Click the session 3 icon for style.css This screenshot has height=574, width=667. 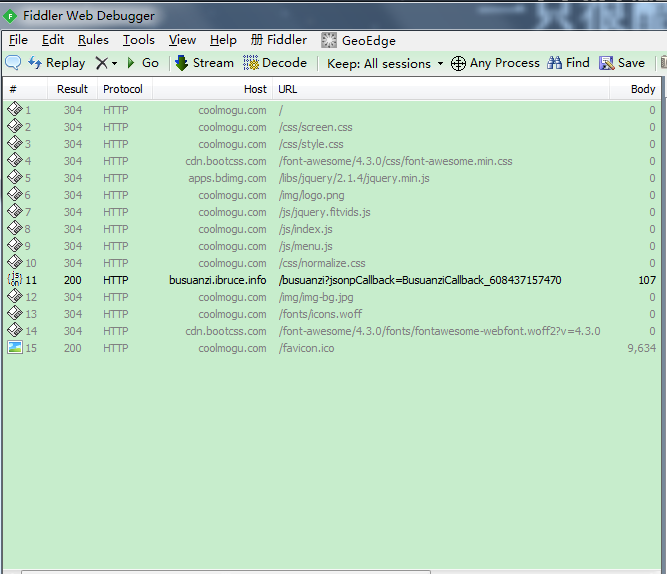tap(14, 143)
